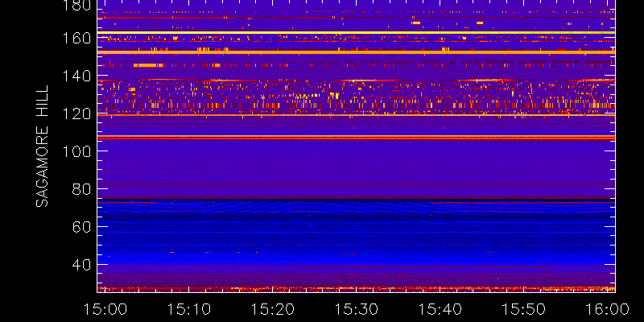Click the 80 frequency axis label
644x322 pixels.
pyautogui.click(x=81, y=189)
